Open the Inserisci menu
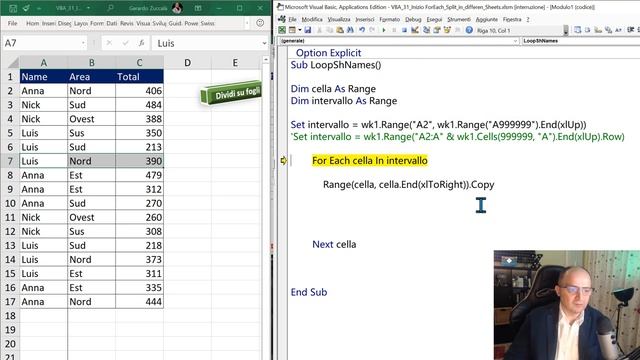The image size is (640, 360). (x=364, y=19)
